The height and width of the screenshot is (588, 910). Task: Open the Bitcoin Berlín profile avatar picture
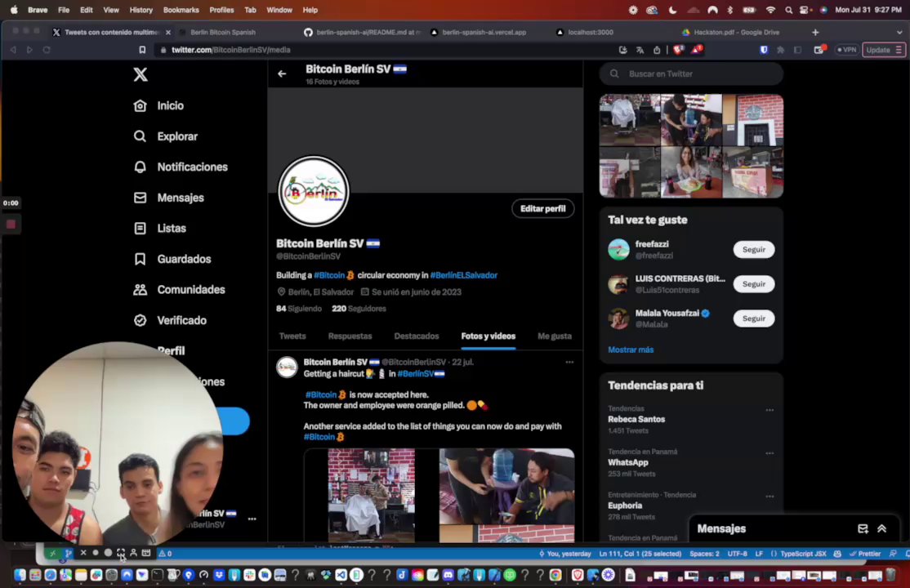314,192
